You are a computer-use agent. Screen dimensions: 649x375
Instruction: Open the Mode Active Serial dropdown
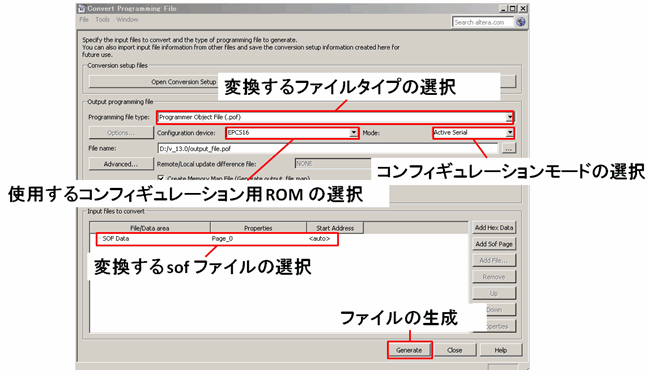tap(510, 133)
